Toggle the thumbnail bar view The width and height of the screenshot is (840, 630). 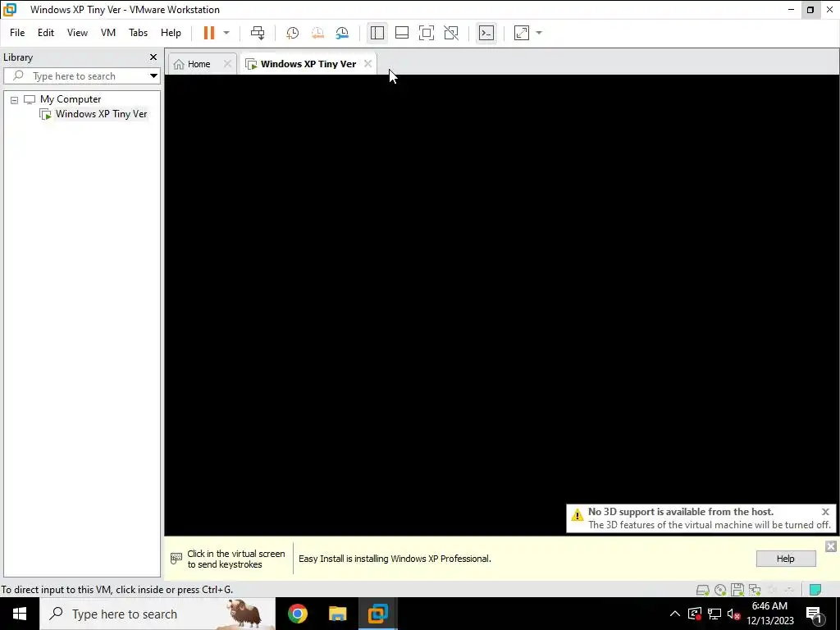pos(402,33)
